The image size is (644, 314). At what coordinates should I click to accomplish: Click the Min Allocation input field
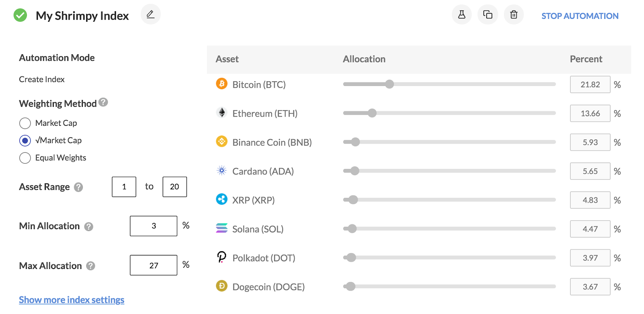pos(154,226)
